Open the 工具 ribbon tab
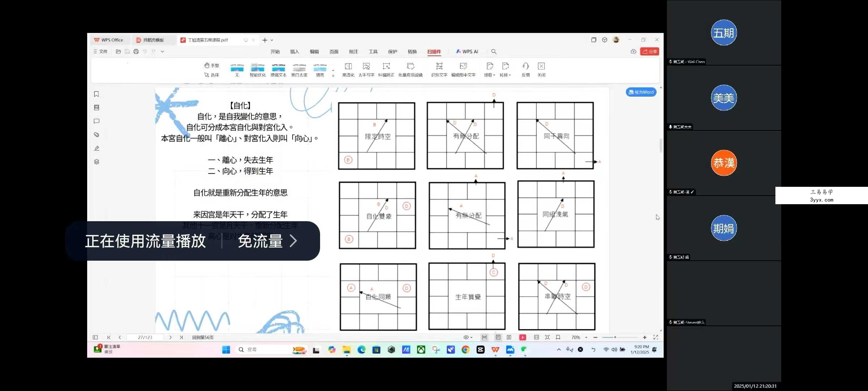 click(373, 51)
